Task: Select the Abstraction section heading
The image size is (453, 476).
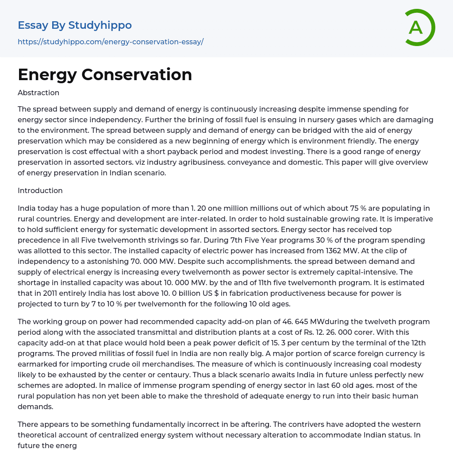Action: point(38,93)
